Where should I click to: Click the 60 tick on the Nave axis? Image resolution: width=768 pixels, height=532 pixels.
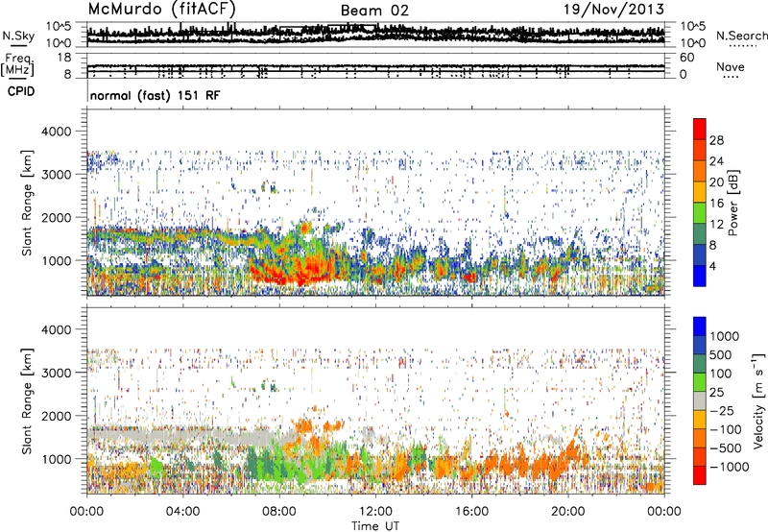(x=686, y=58)
